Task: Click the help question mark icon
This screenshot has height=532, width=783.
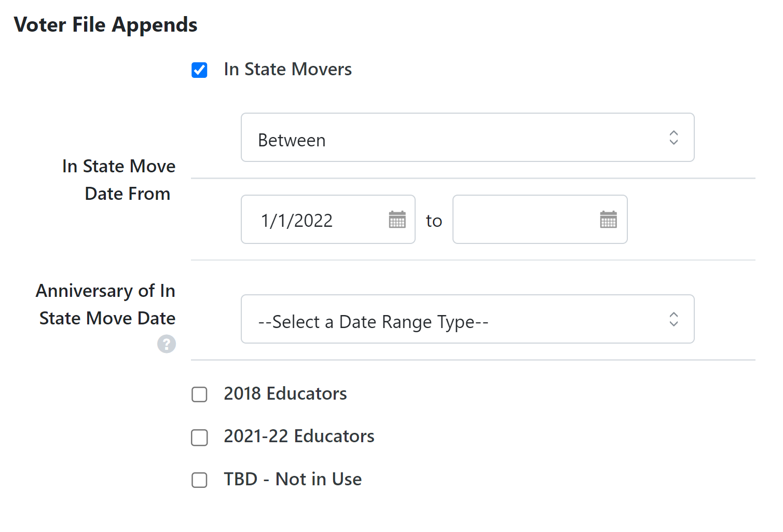Action: [167, 344]
